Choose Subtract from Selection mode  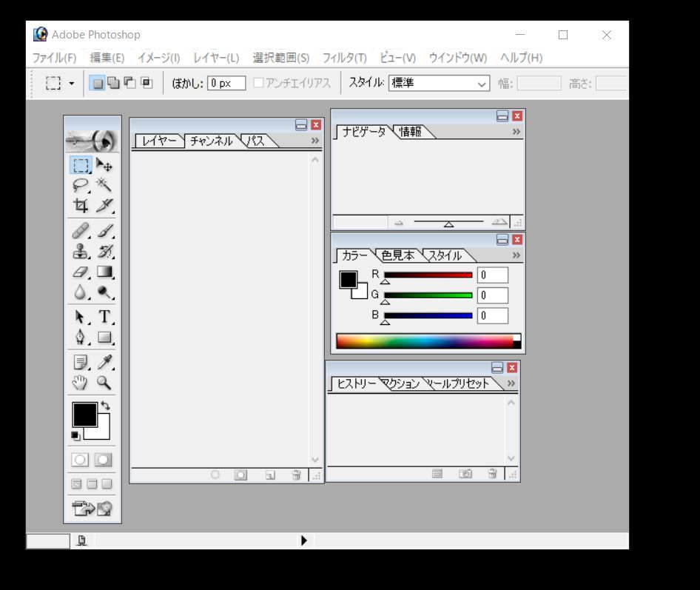click(x=130, y=83)
